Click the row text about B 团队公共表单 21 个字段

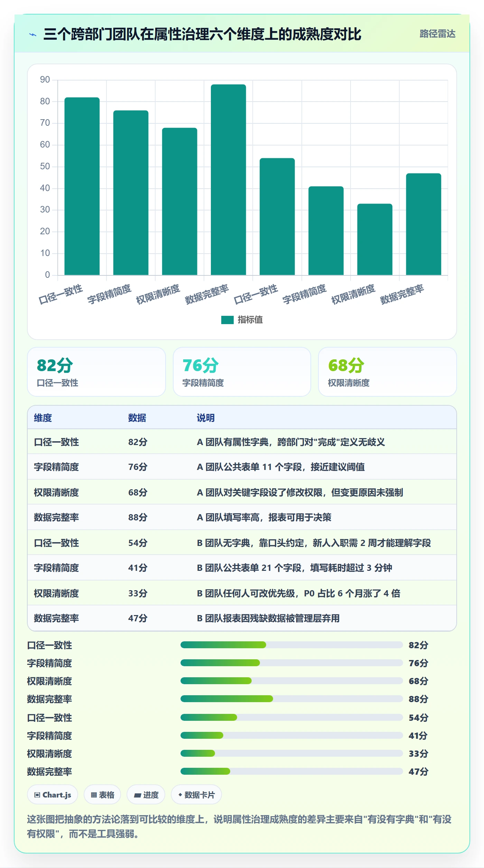(295, 568)
